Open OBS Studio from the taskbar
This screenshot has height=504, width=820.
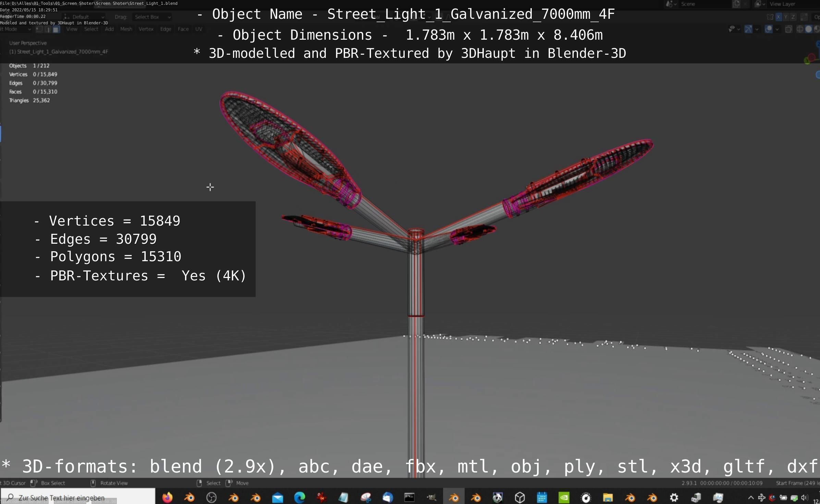coord(211,497)
